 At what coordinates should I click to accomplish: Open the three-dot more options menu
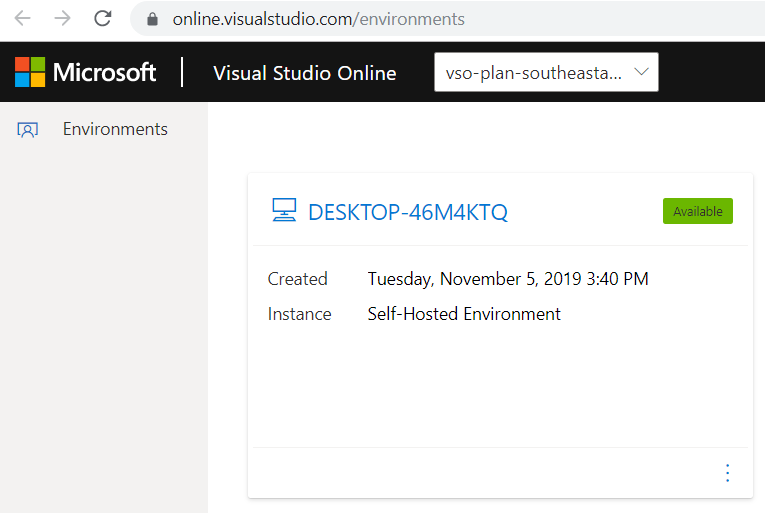[x=727, y=473]
